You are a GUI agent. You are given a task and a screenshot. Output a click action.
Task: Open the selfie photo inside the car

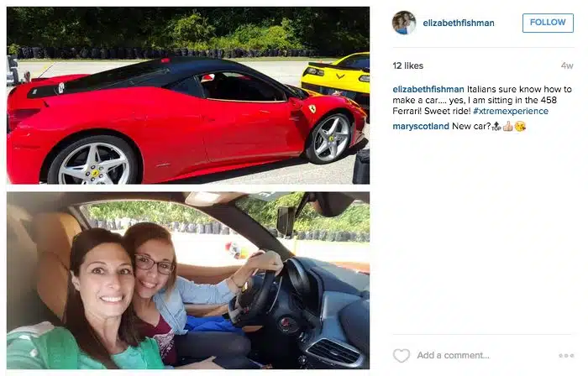[x=188, y=280]
